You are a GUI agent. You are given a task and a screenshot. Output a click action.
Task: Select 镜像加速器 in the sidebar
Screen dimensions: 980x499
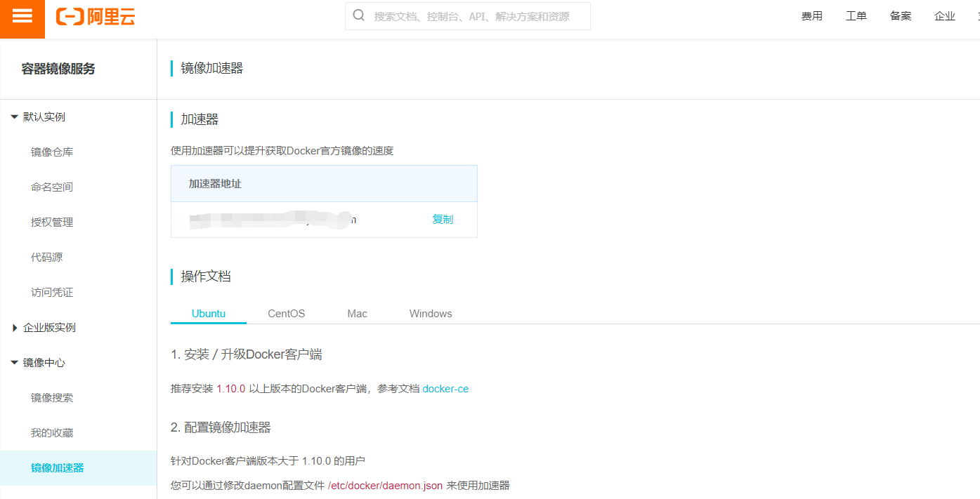(78, 468)
